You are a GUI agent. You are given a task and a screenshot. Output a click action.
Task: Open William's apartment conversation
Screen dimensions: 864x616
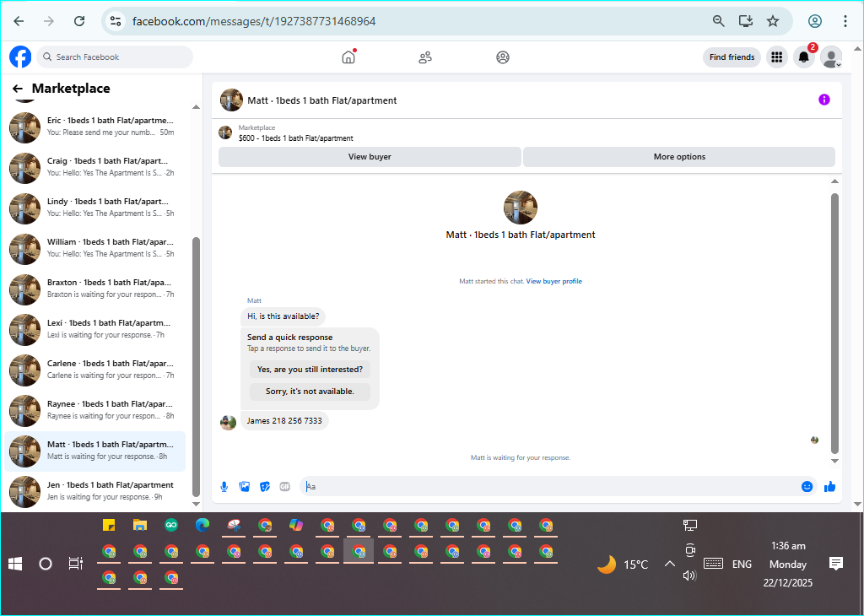coord(94,248)
